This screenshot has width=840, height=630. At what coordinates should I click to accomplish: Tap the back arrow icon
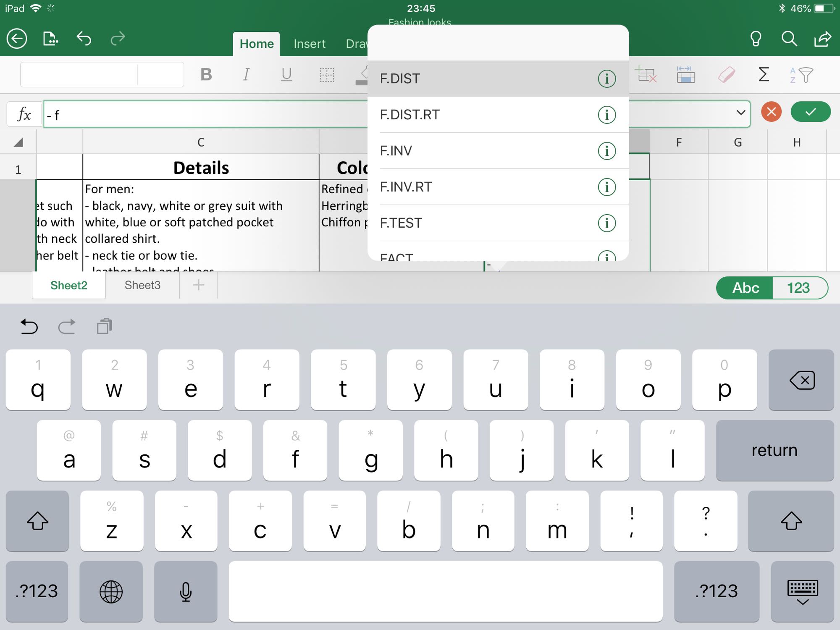point(17,39)
